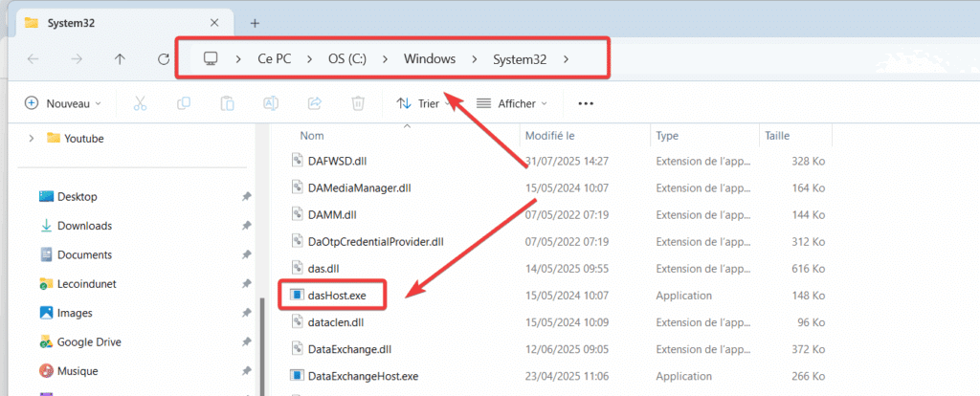This screenshot has width=980, height=396.
Task: Click the Share icon in toolbar
Action: point(315,103)
